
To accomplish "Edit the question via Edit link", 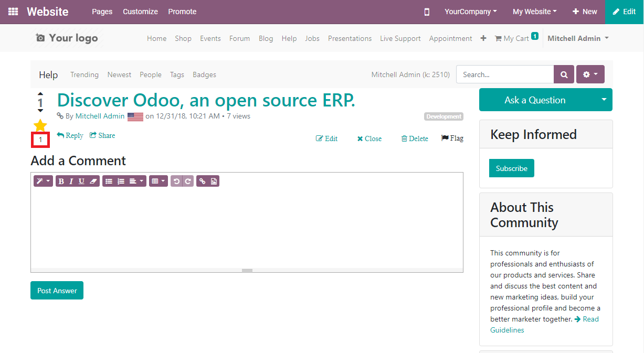I will point(326,138).
